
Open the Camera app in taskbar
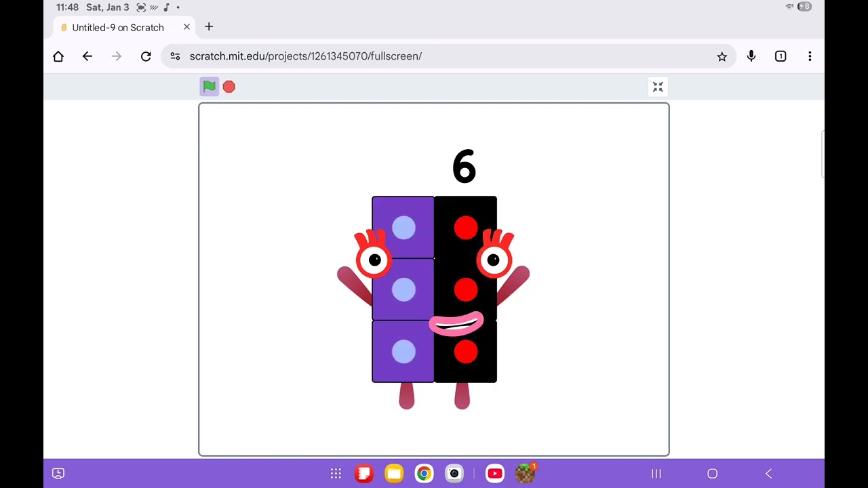[x=454, y=474]
